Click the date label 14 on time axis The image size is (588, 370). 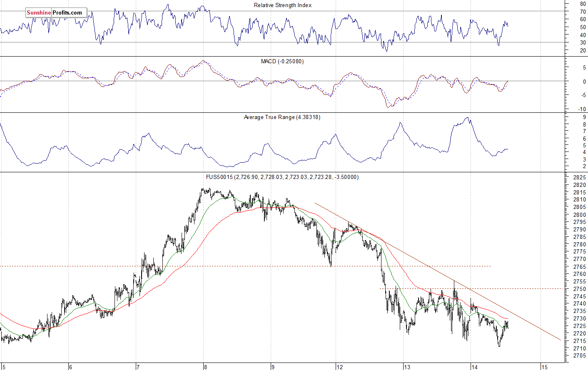[x=474, y=367]
